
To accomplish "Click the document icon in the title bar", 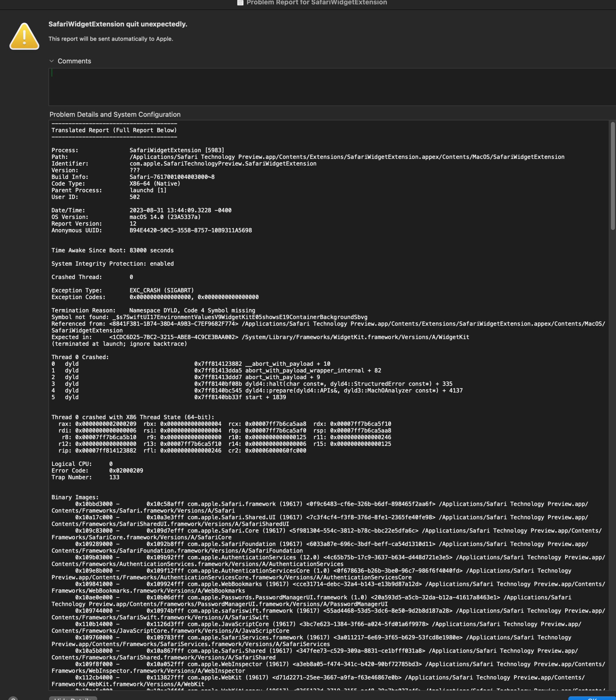I will pyautogui.click(x=240, y=2).
